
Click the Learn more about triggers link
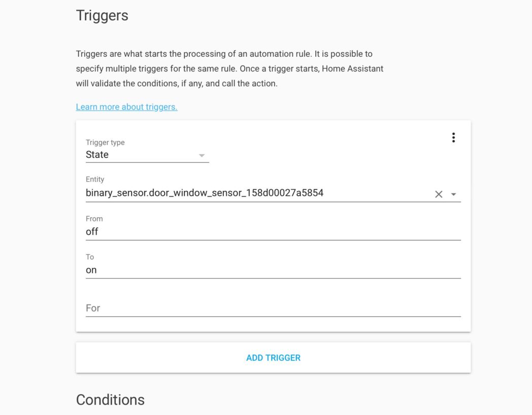[x=126, y=107]
